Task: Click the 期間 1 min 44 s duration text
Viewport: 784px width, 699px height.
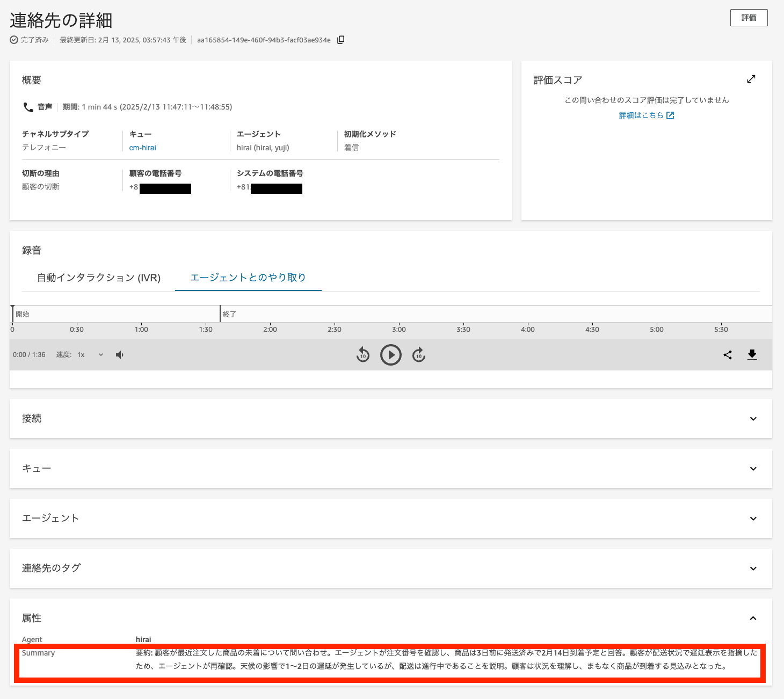Action: (148, 107)
